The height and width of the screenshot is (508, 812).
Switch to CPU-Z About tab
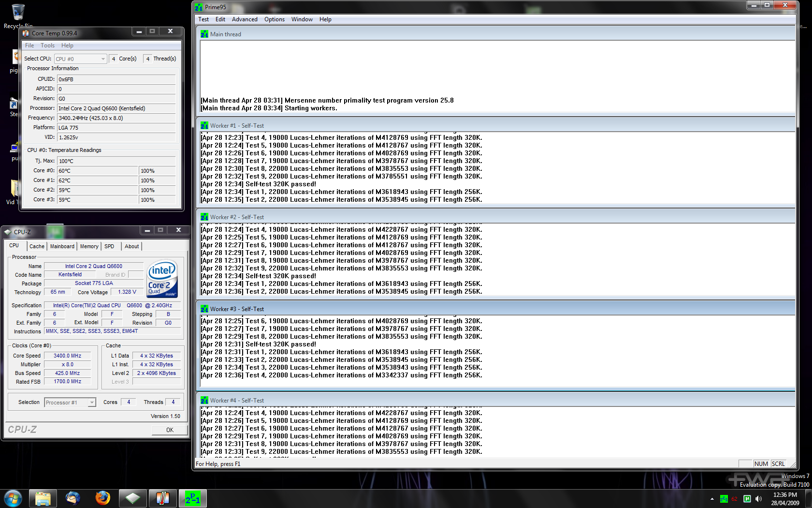[131, 246]
